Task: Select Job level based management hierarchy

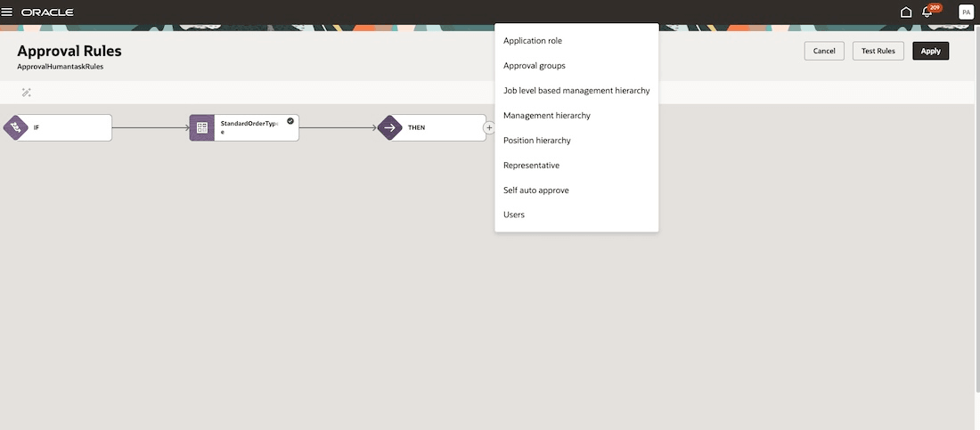Action: tap(576, 91)
